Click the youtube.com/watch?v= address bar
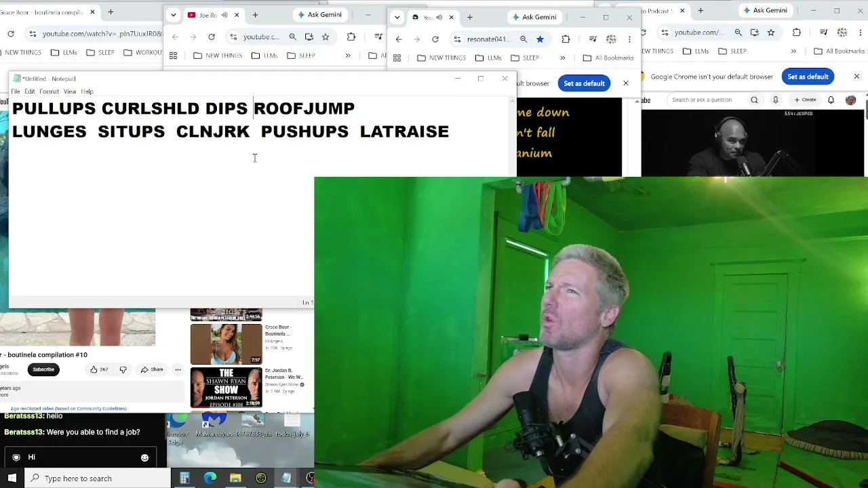The image size is (868, 488). coord(102,34)
